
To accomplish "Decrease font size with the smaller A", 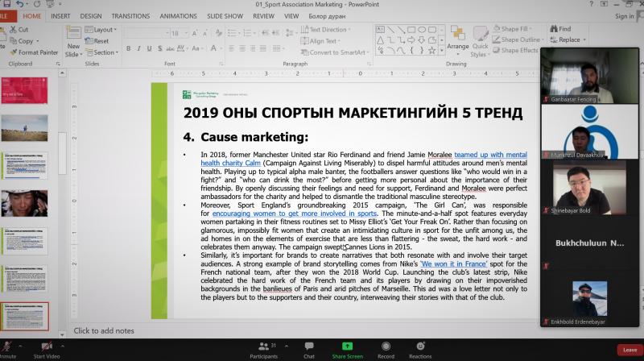I will pyautogui.click(x=204, y=33).
